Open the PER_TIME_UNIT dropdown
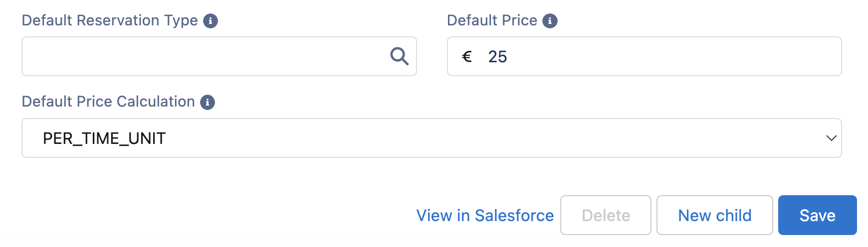 431,138
